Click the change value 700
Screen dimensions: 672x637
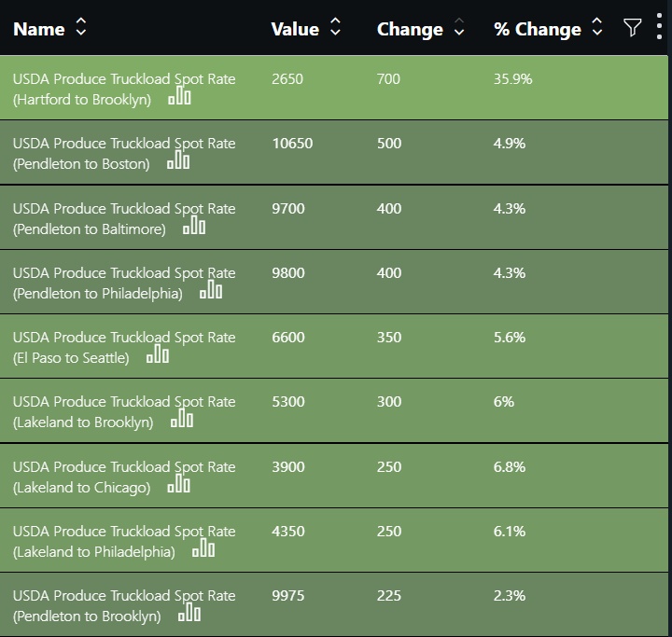pos(388,79)
